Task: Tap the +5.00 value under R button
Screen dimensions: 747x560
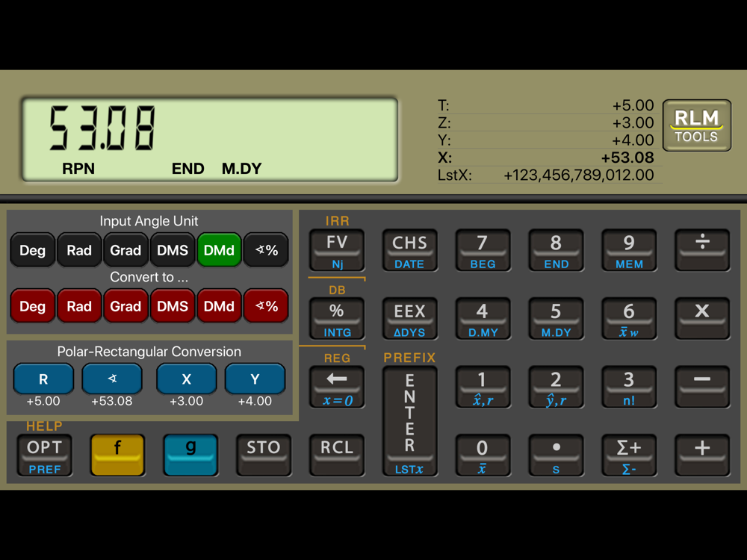Action: [43, 401]
